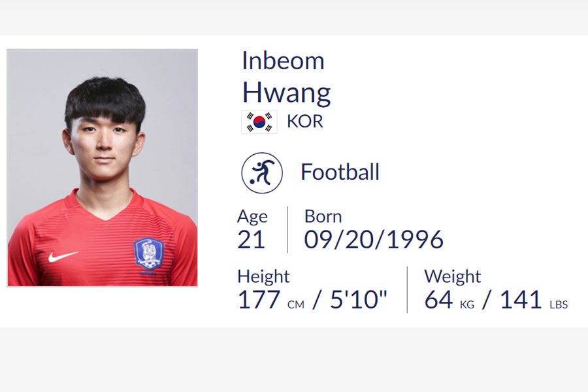Image resolution: width=588 pixels, height=392 pixels.
Task: Click the surname Hwang heading
Action: tap(287, 93)
